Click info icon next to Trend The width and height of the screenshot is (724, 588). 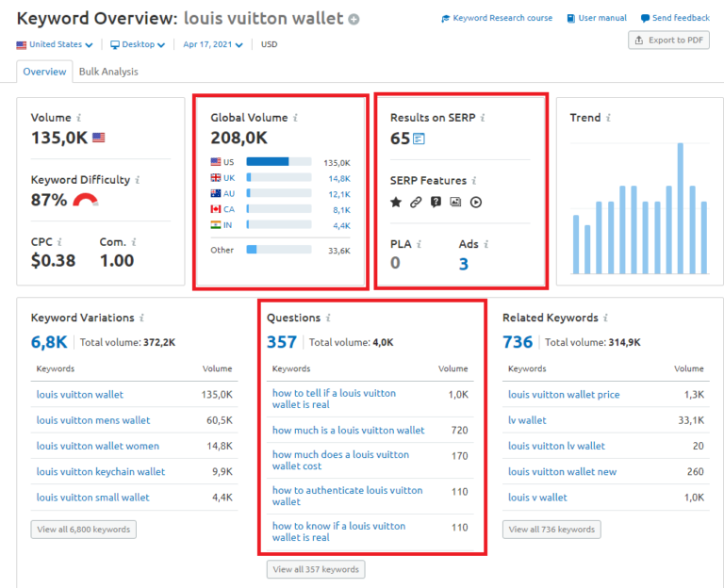click(609, 118)
